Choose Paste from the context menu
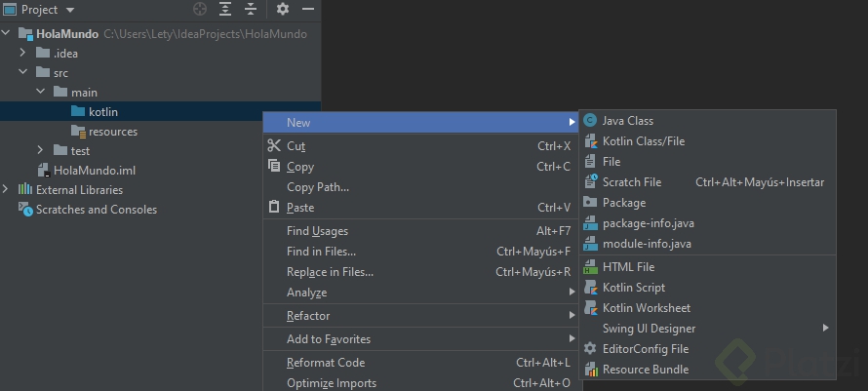Image resolution: width=868 pixels, height=391 pixels. 420,208
